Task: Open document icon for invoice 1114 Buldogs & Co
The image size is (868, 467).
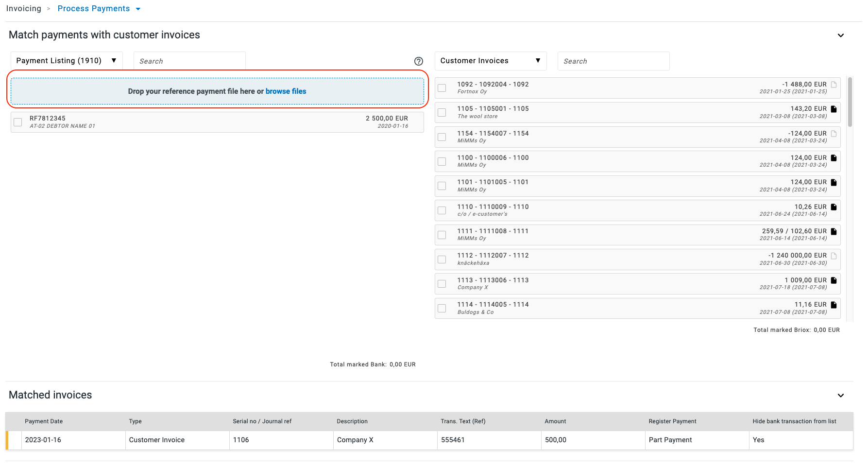Action: point(834,305)
